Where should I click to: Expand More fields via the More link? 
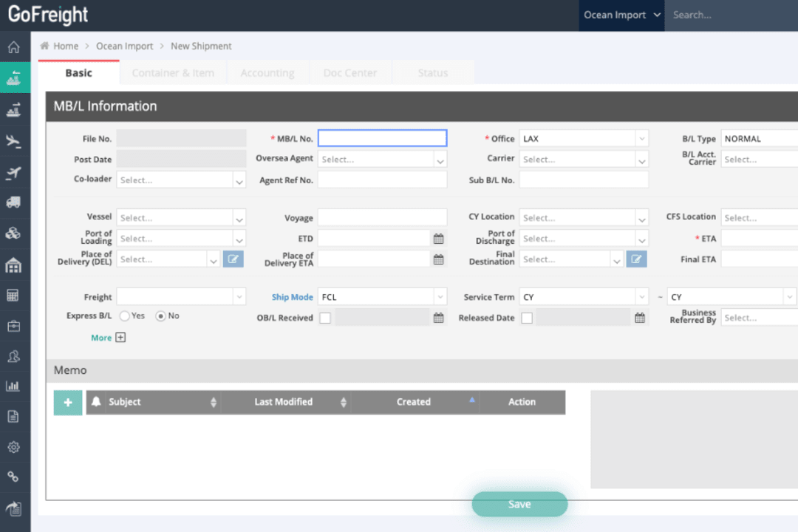(108, 337)
